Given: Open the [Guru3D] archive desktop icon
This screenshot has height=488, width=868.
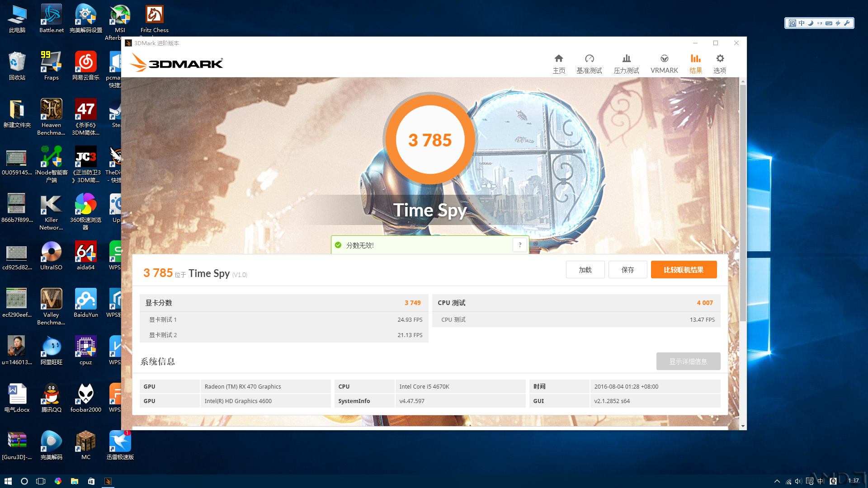Looking at the screenshot, I should 17,446.
